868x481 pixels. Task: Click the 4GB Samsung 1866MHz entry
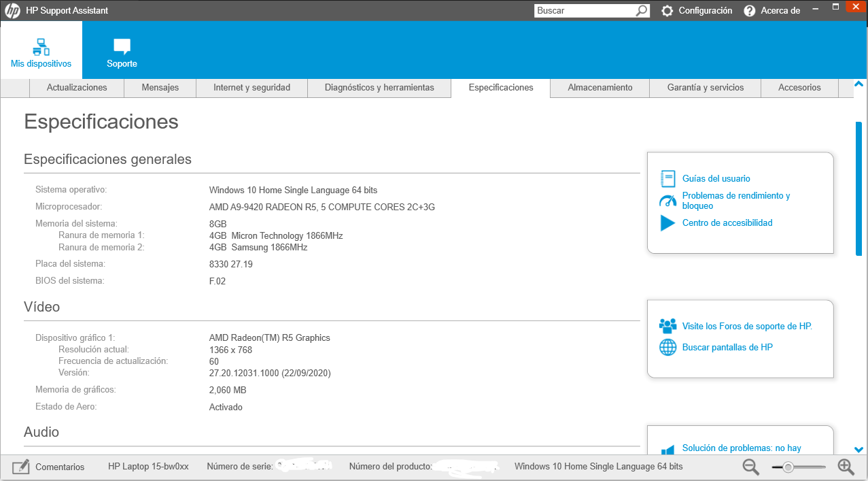click(x=258, y=248)
